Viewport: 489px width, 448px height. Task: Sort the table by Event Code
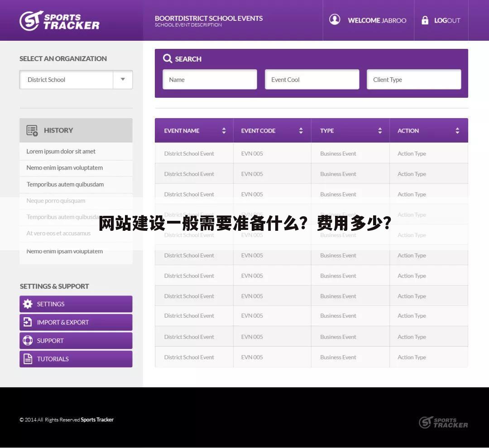point(301,130)
